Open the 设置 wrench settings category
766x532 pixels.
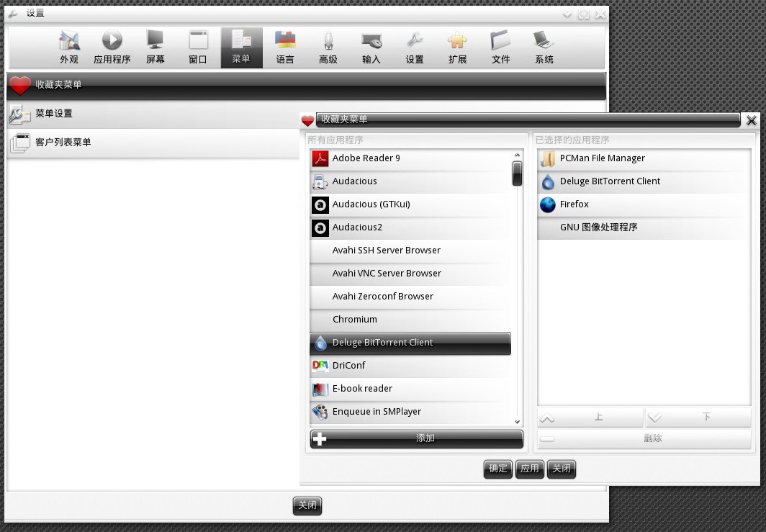click(x=414, y=48)
